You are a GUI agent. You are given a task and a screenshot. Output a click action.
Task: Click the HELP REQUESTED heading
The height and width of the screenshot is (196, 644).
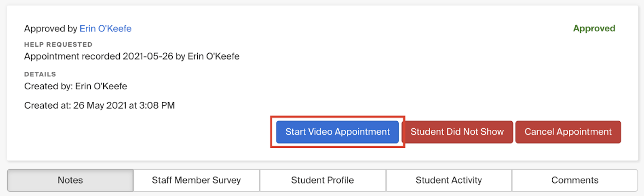coord(58,44)
